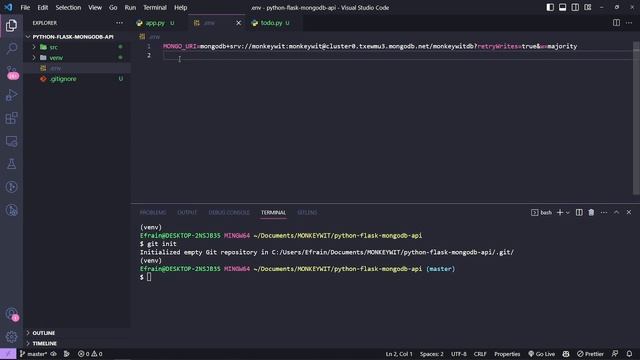Screen dimensions: 640x360
Task: Open the Selection menu
Action: pos(68,7)
